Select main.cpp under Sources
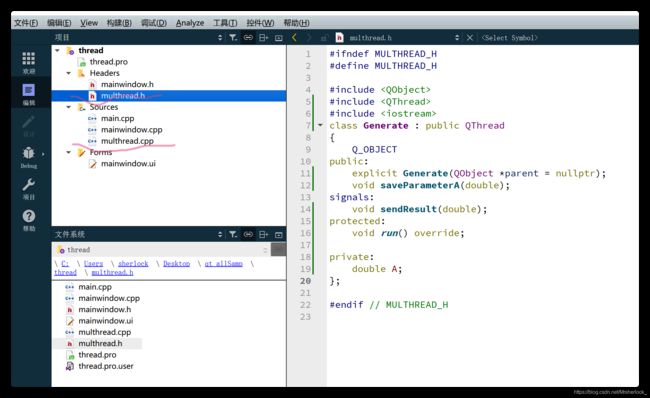Screen dimensions: 650x398 point(117,118)
